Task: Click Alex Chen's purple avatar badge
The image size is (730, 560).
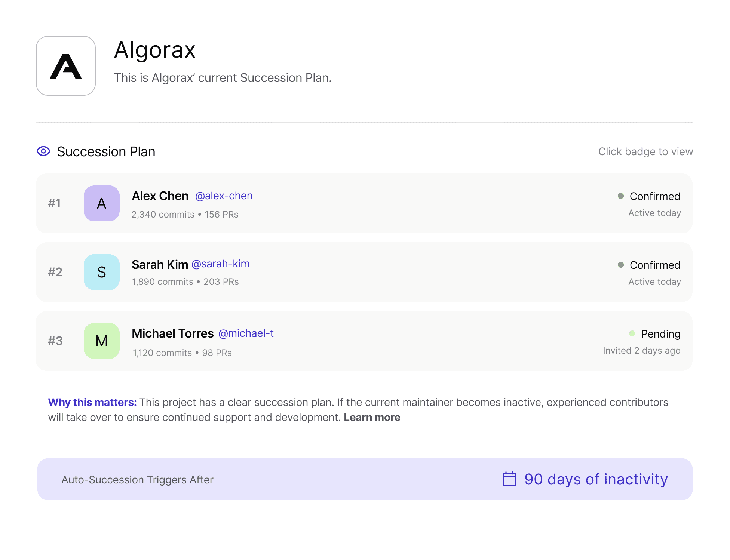Action: (x=102, y=203)
